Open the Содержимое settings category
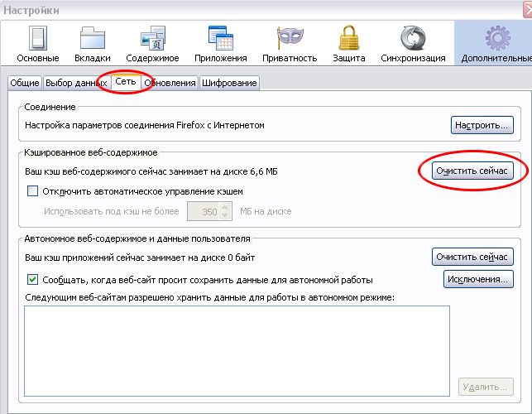The width and height of the screenshot is (532, 414). (x=152, y=45)
